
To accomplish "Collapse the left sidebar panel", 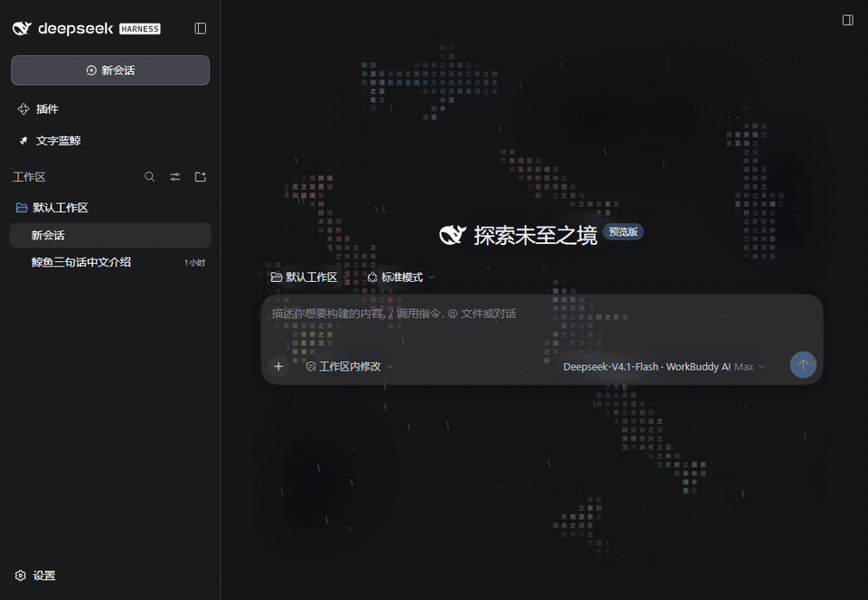I will pyautogui.click(x=201, y=28).
